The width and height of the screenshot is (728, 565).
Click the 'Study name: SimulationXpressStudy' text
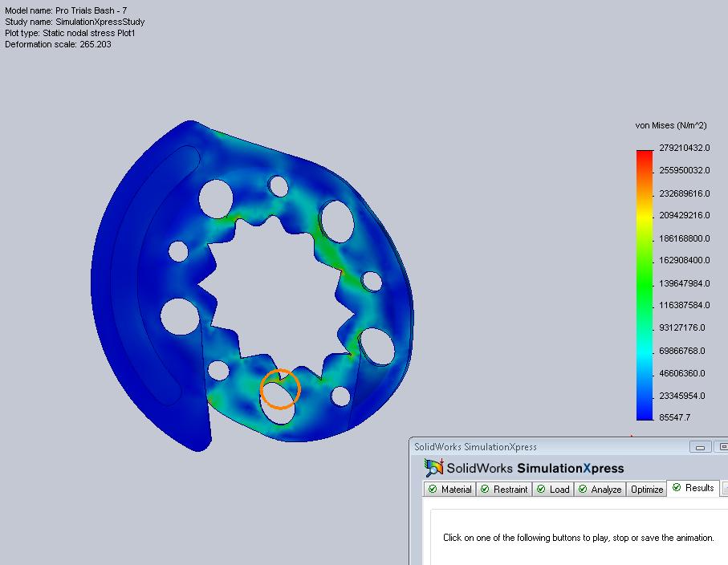coord(75,22)
